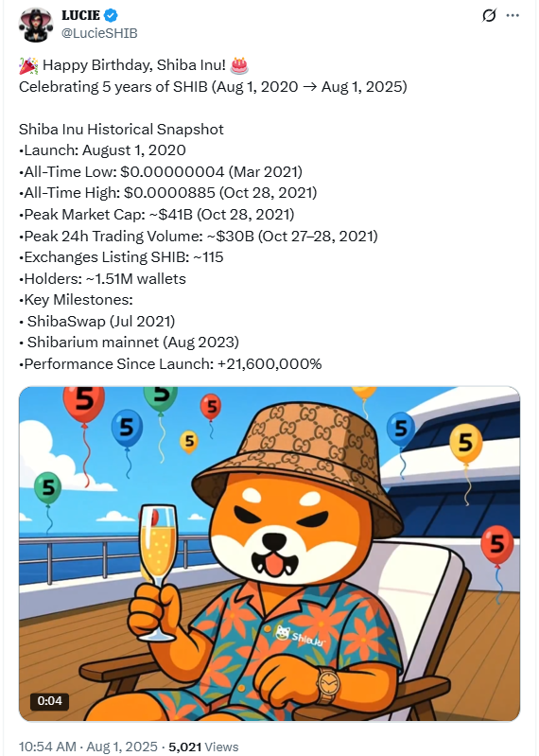
Task: Click the 'Happy Birthday, Shiba Inu!' headline text
Action: pyautogui.click(x=134, y=65)
